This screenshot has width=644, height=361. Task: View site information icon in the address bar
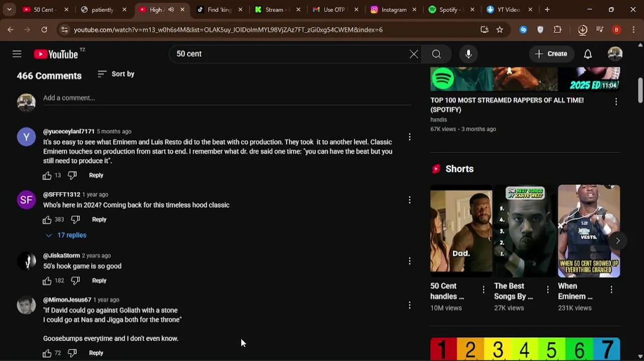64,30
